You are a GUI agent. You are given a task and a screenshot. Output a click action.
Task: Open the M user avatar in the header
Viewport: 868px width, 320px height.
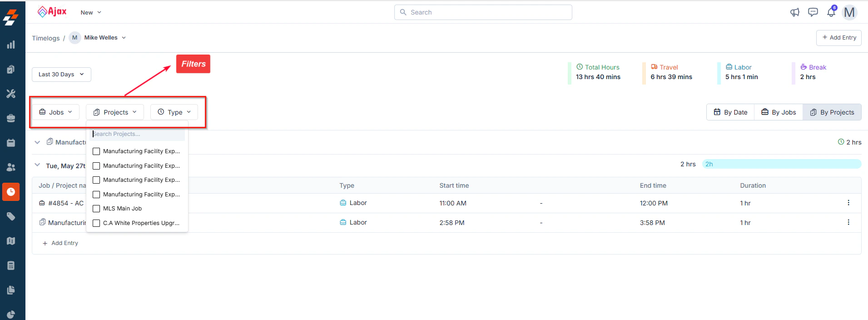(849, 12)
